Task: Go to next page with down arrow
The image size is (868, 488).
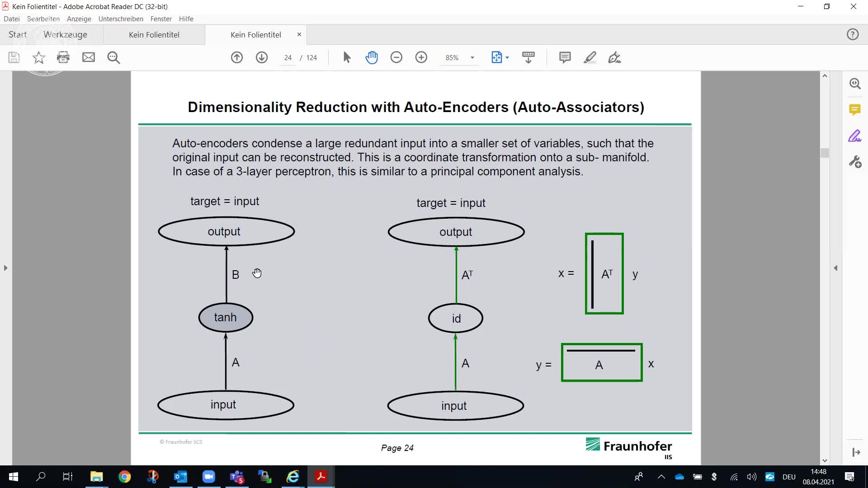Action: click(x=262, y=57)
